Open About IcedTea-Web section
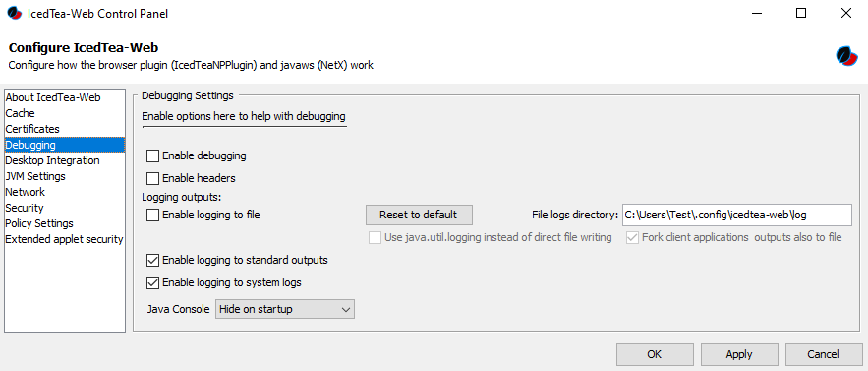Image resolution: width=868 pixels, height=371 pixels. [x=64, y=97]
